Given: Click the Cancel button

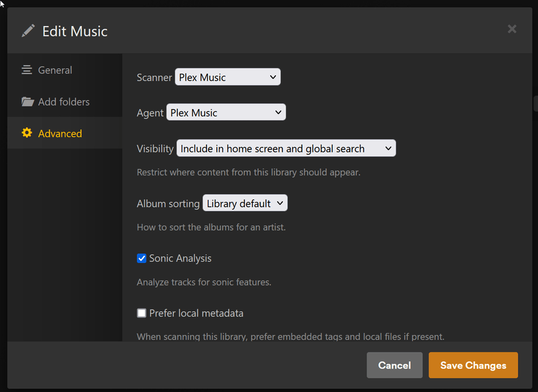Looking at the screenshot, I should [394, 365].
